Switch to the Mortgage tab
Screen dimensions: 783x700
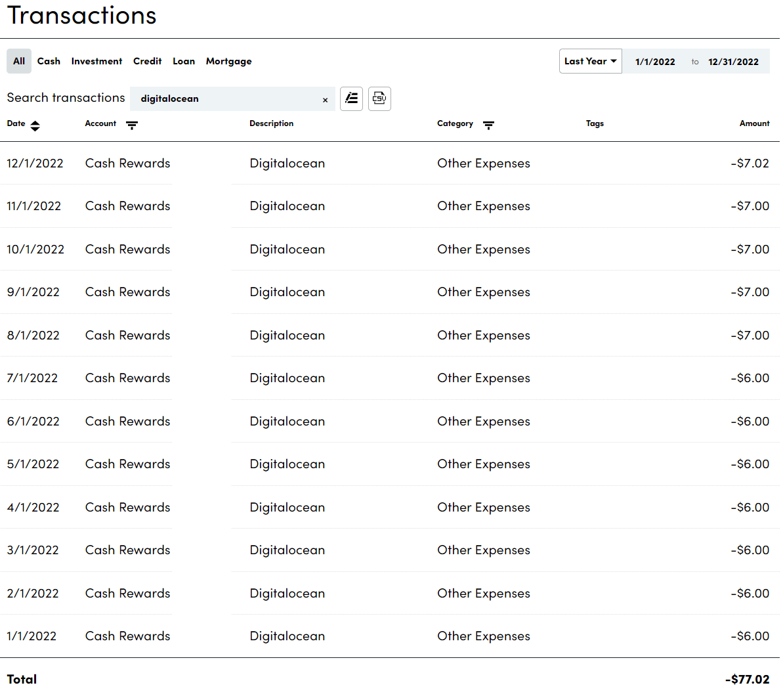(x=228, y=61)
